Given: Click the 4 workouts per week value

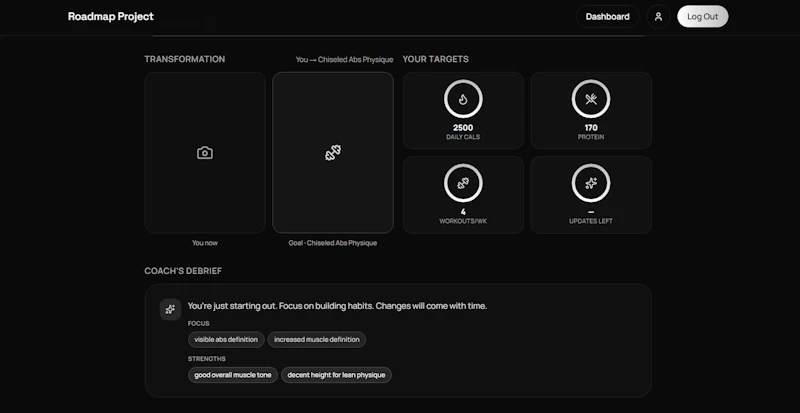Looking at the screenshot, I should click(463, 212).
